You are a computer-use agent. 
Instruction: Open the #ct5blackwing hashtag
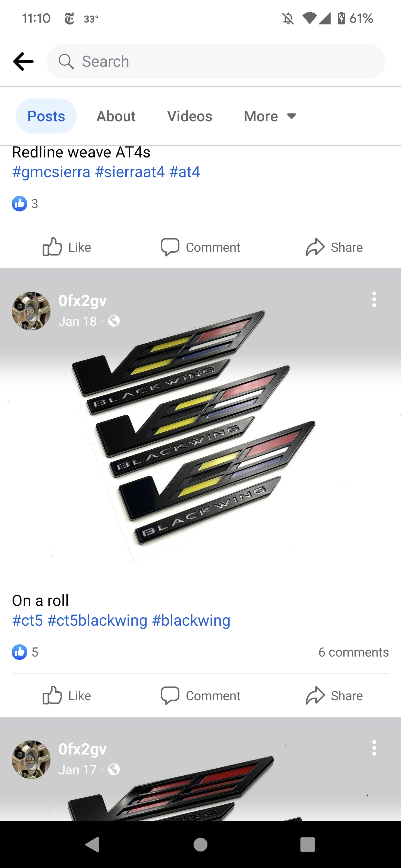(x=97, y=620)
